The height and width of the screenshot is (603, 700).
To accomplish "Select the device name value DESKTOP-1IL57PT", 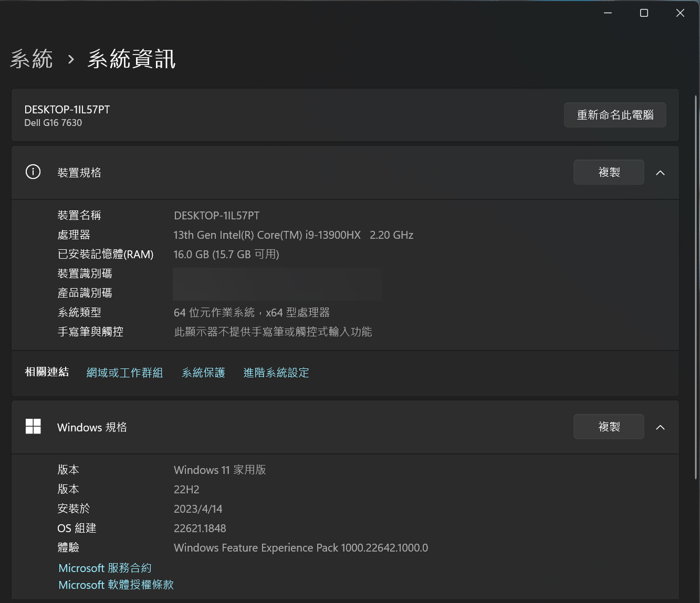I will coord(217,216).
